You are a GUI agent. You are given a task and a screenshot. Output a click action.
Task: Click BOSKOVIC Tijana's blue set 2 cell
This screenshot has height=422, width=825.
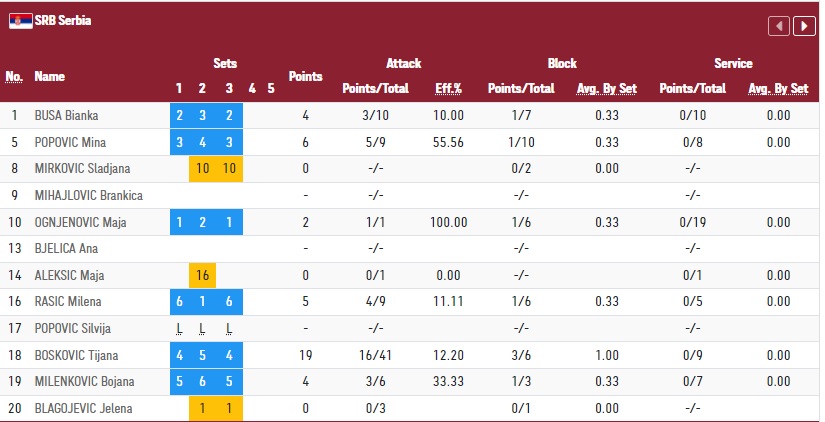pos(202,353)
